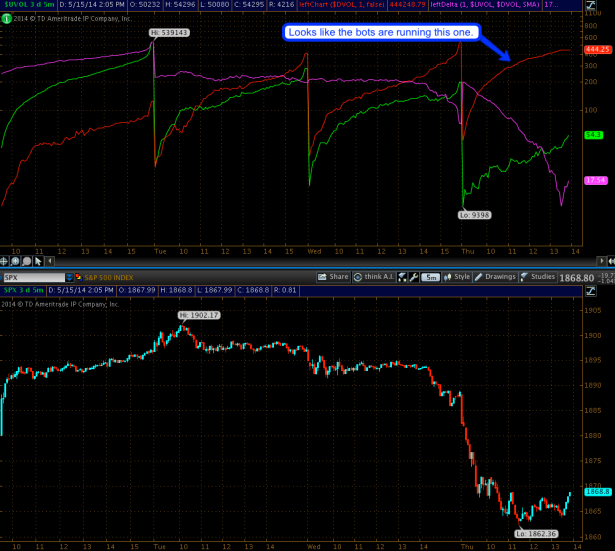
Task: Click the leftChart ($DVOL, 1, false) study label
Action: pyautogui.click(x=342, y=5)
